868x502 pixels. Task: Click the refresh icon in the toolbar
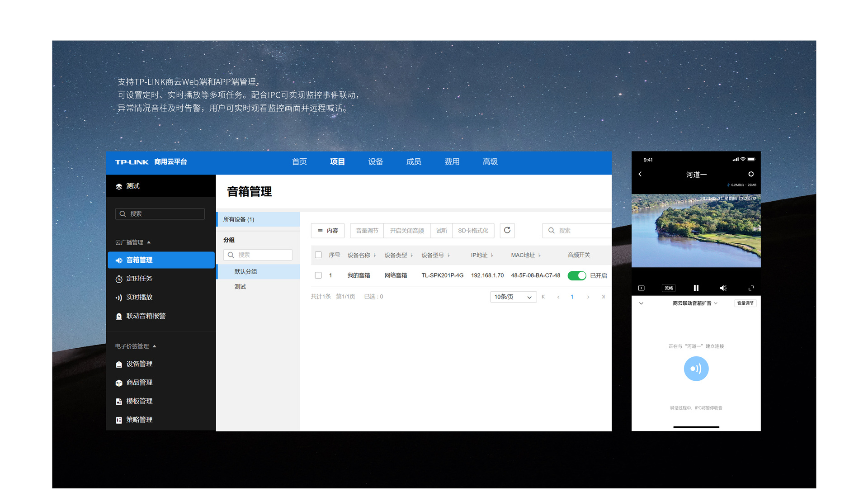(507, 231)
